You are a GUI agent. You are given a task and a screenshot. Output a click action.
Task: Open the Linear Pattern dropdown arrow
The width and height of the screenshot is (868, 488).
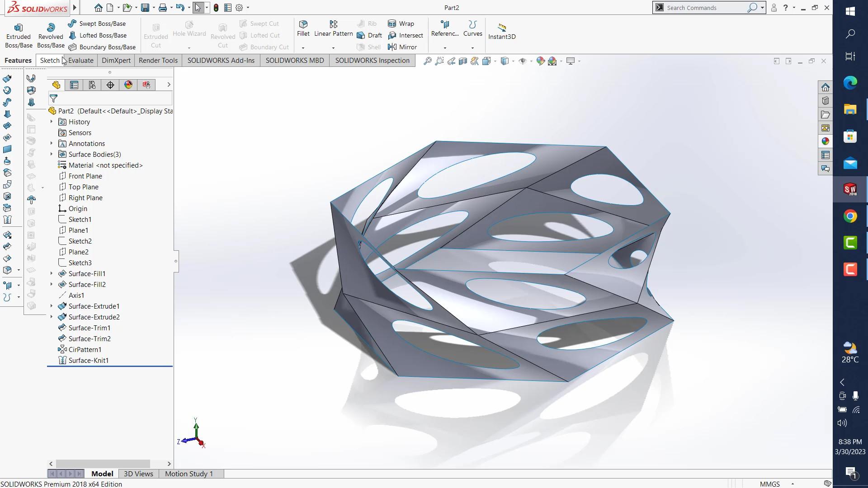pos(333,48)
